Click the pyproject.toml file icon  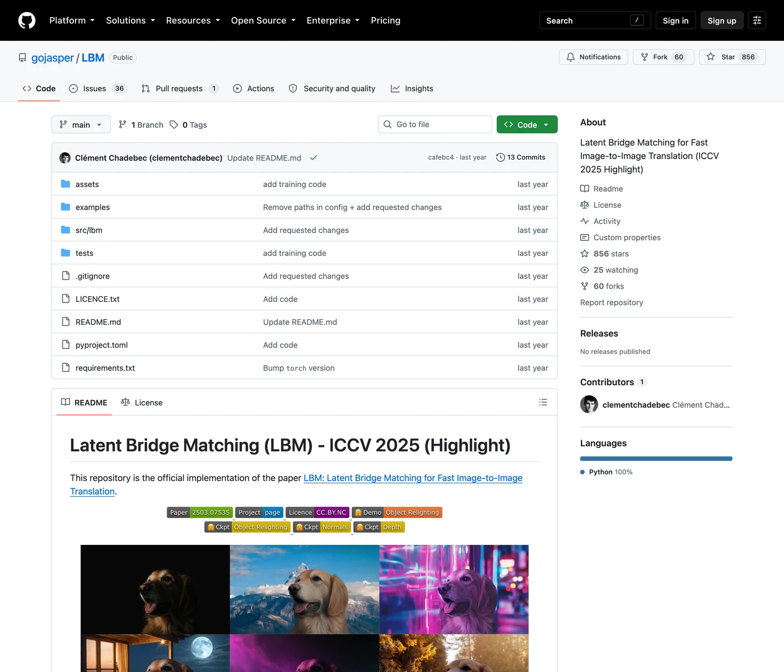pyautogui.click(x=66, y=344)
